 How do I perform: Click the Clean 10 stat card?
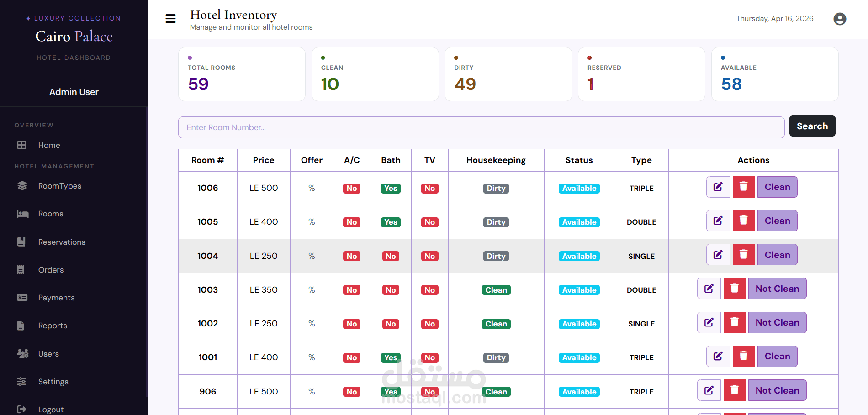click(x=375, y=74)
